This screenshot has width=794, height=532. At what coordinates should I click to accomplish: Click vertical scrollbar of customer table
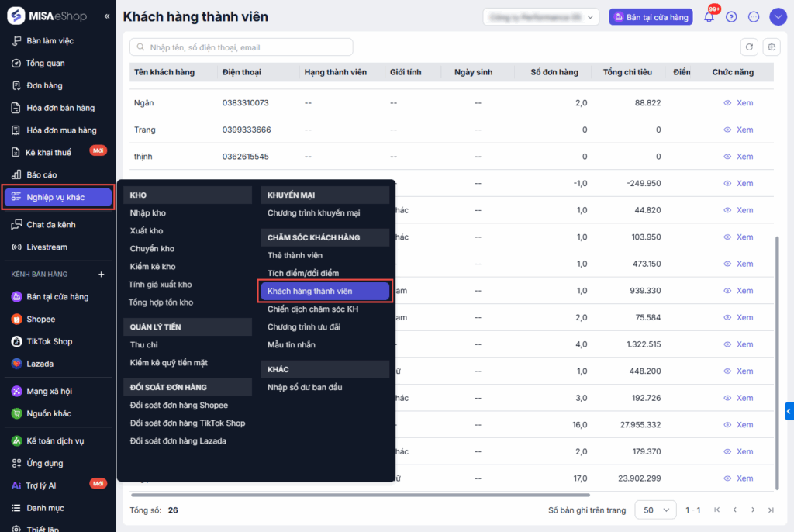777,363
